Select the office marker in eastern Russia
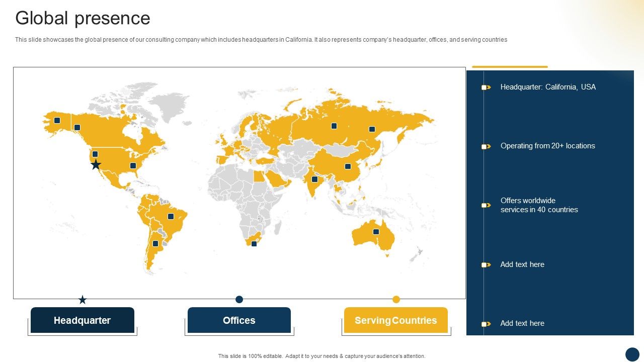 (x=372, y=129)
